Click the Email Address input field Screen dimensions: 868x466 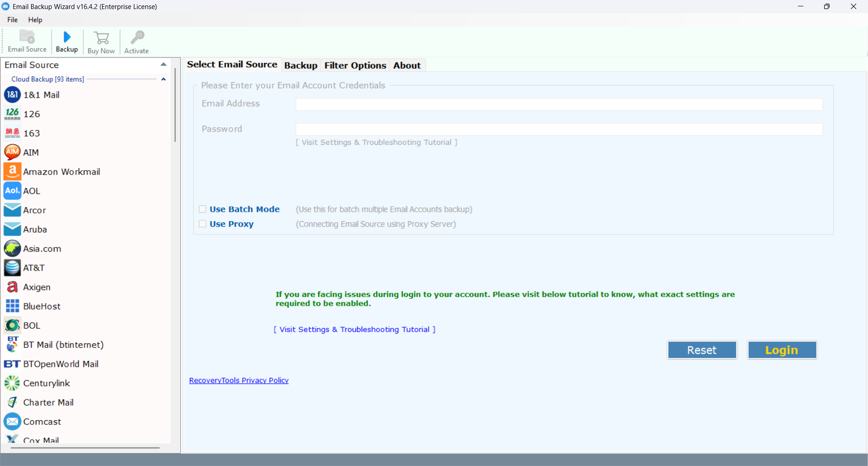pyautogui.click(x=559, y=105)
